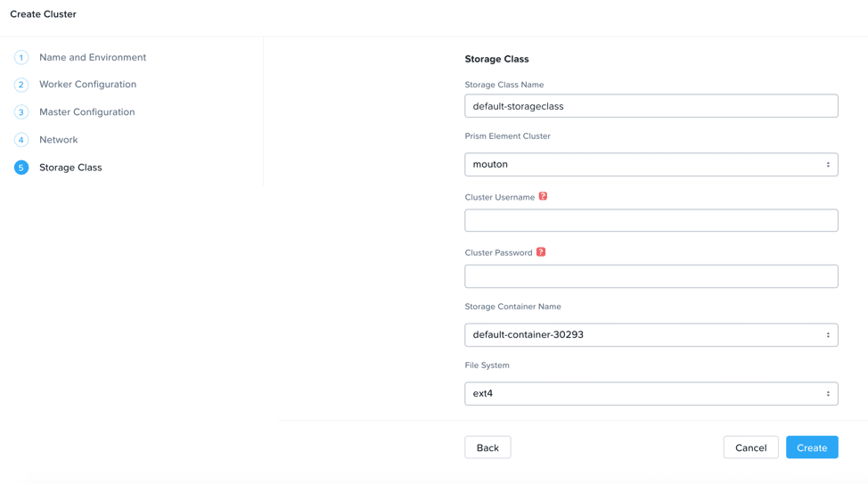Click the step 4 number icon
Viewport: 868px width, 484px height.
pos(21,140)
